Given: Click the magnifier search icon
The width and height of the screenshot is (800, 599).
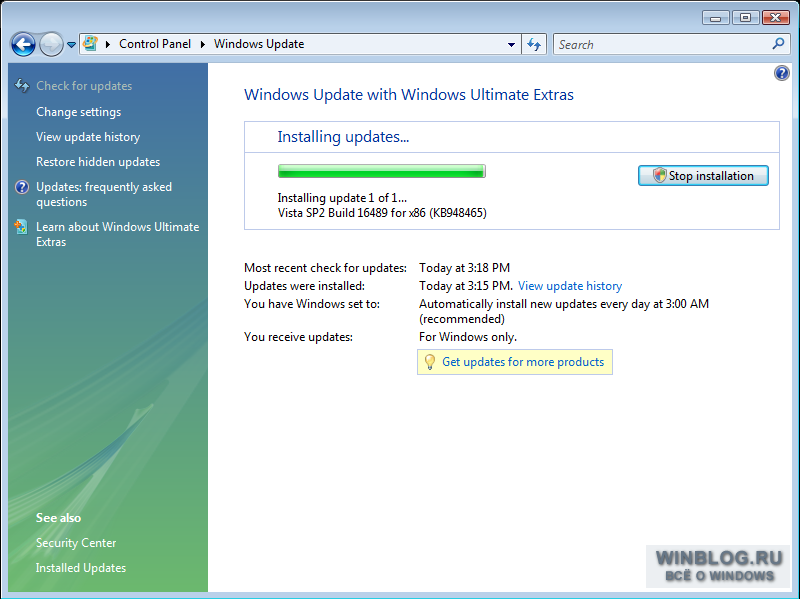Looking at the screenshot, I should click(778, 44).
